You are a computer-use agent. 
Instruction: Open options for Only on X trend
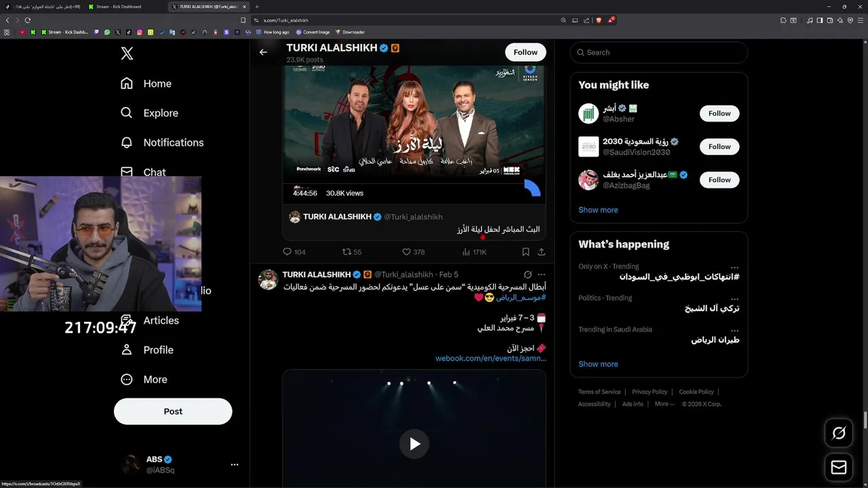[734, 267]
